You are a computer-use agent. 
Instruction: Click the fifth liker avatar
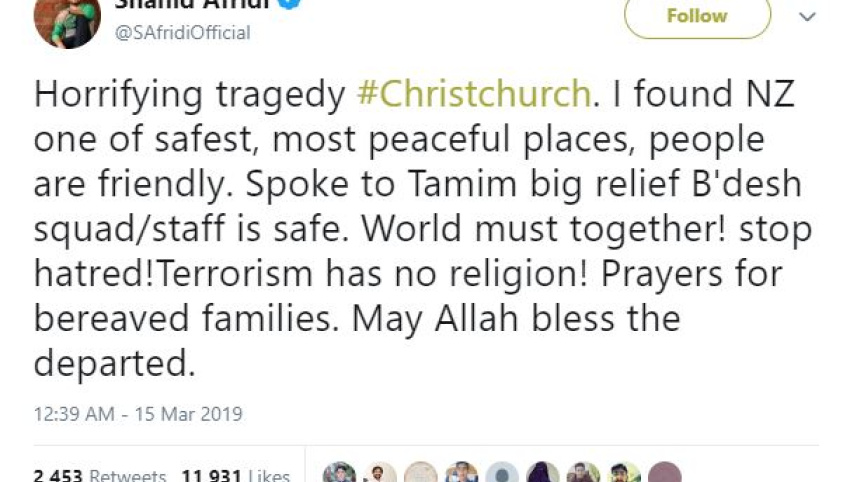pos(502,474)
